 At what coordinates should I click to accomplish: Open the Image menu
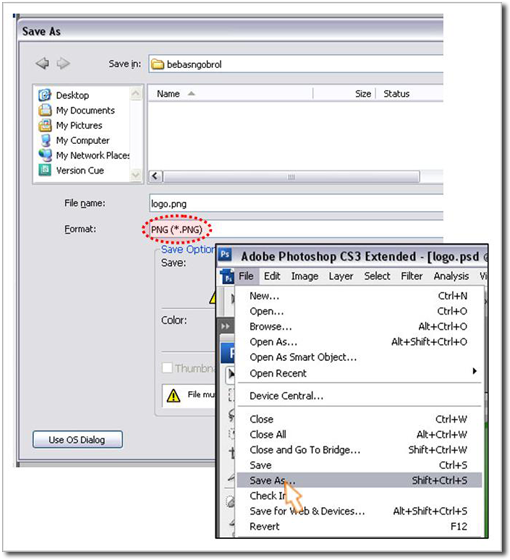point(305,276)
